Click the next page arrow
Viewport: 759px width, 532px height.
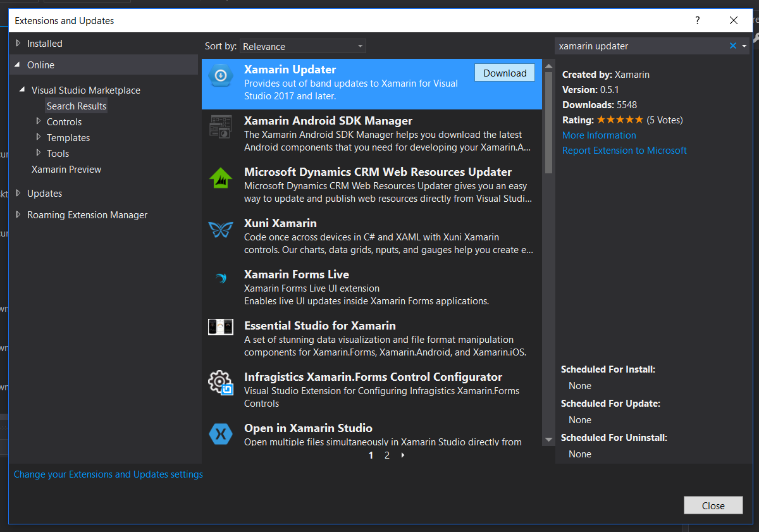[x=403, y=455]
